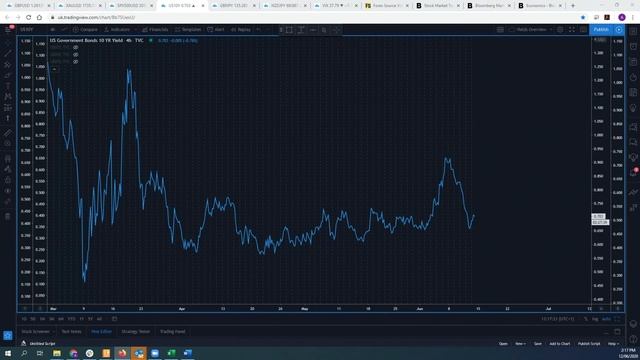The width and height of the screenshot is (640, 360).
Task: Select the YTD date range
Action: click(71, 319)
